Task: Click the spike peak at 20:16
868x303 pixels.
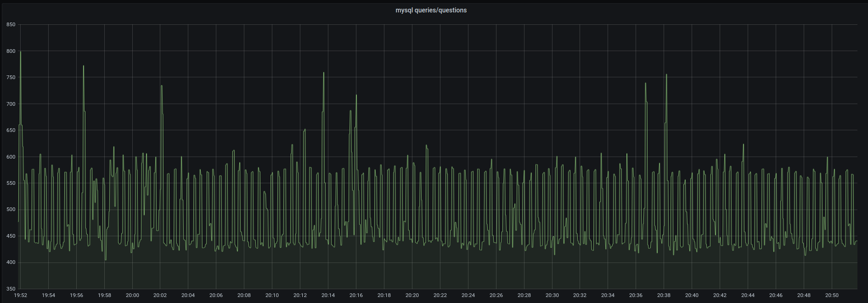Action: pyautogui.click(x=356, y=96)
